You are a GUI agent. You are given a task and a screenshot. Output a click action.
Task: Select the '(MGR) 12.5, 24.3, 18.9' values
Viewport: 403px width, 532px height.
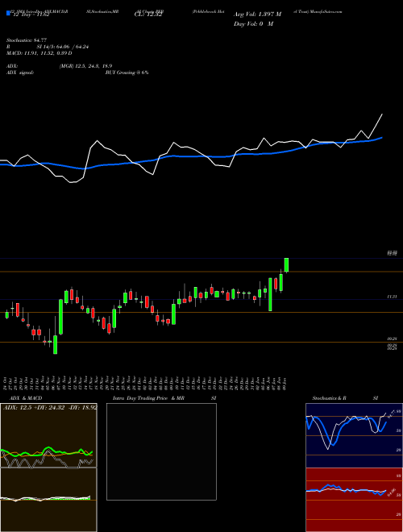(85, 66)
